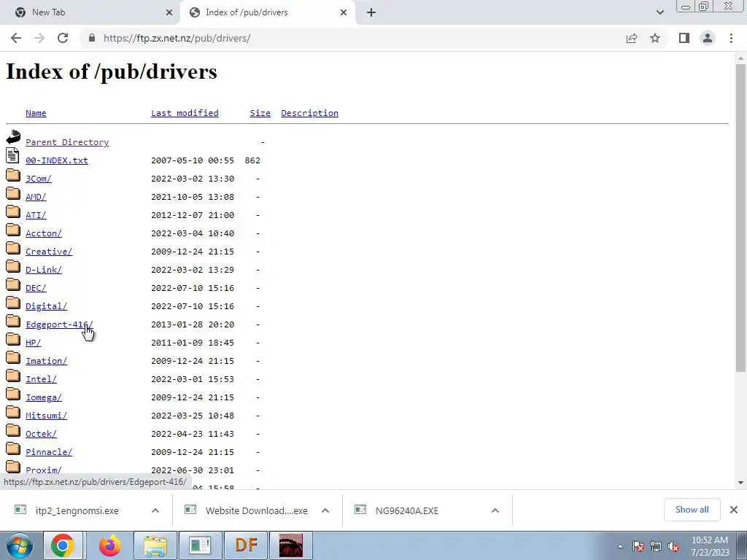The height and width of the screenshot is (560, 747).
Task: Expand options for itp2_1engnomsi.exe download
Action: click(x=155, y=510)
